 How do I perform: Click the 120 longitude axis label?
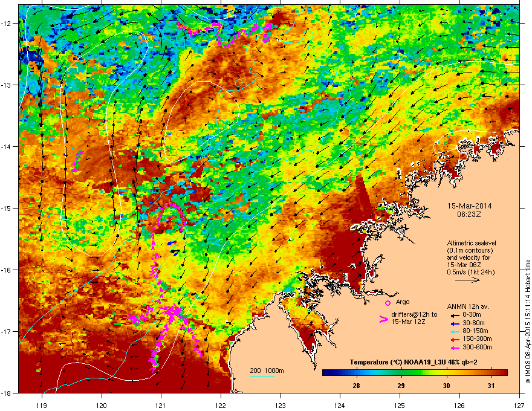pos(102,405)
